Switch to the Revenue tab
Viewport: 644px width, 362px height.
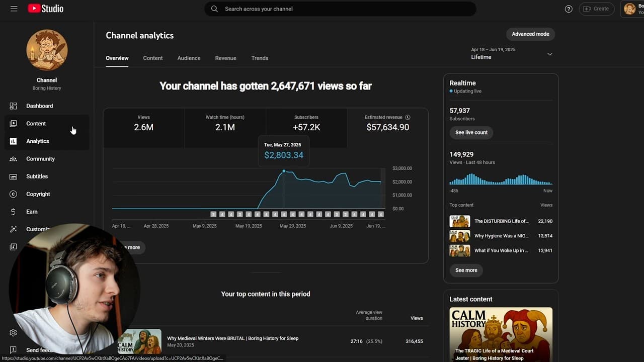225,58
